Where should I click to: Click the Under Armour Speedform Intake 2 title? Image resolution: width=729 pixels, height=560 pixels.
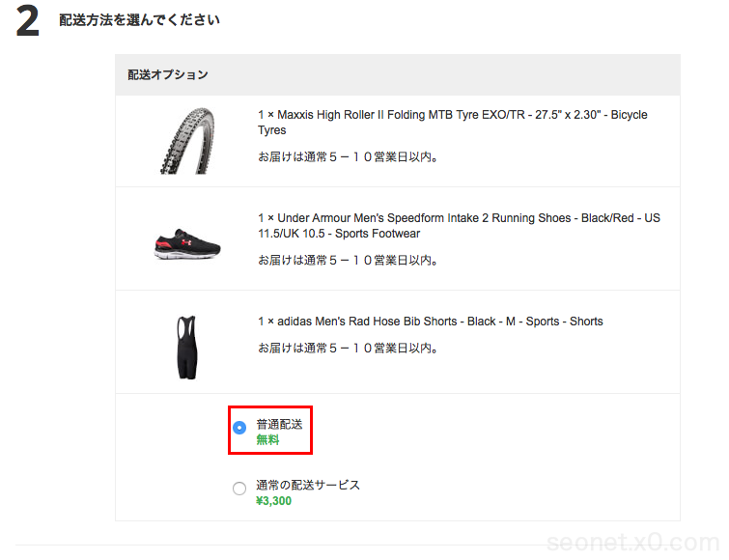459,225
